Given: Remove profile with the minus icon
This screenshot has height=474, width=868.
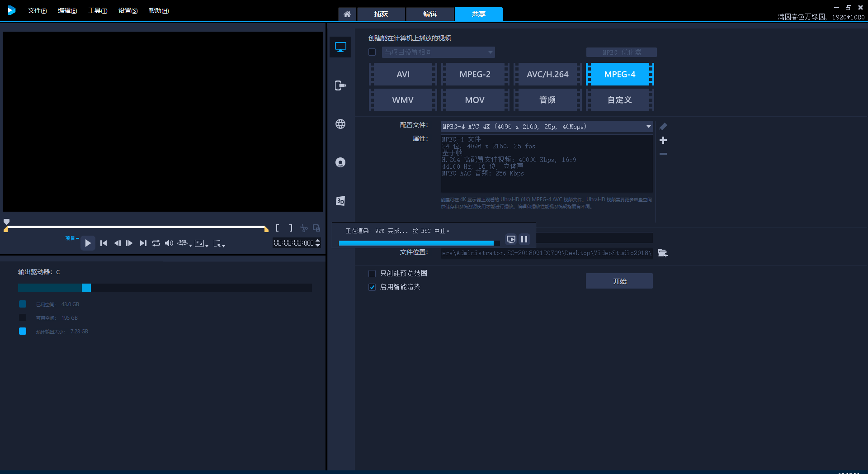Looking at the screenshot, I should click(663, 154).
